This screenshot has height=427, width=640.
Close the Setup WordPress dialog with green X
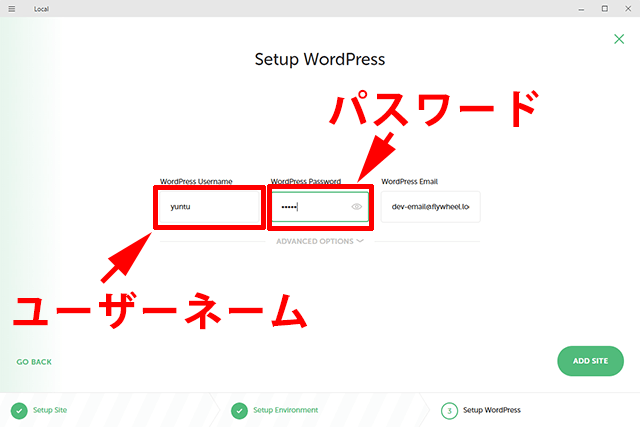tap(619, 39)
